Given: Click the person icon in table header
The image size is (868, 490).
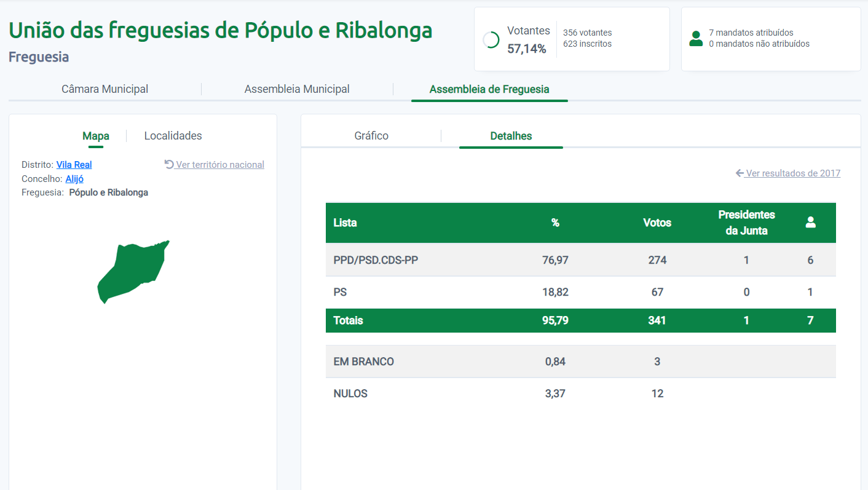Looking at the screenshot, I should pyautogui.click(x=810, y=223).
